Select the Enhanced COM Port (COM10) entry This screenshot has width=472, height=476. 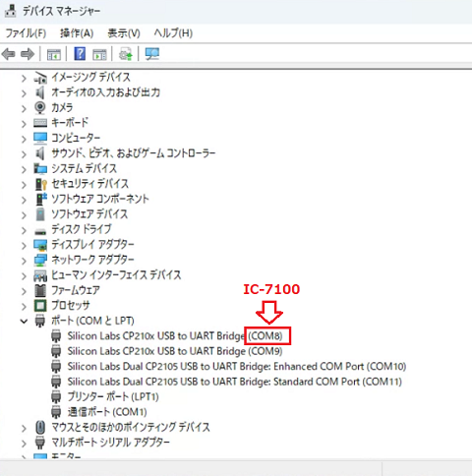point(237,367)
